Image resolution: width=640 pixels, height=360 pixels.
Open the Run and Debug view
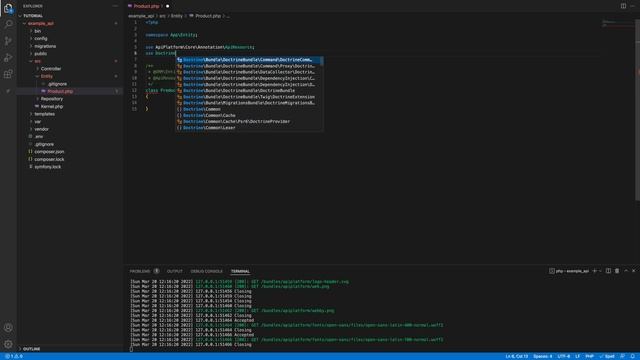pos(8,58)
